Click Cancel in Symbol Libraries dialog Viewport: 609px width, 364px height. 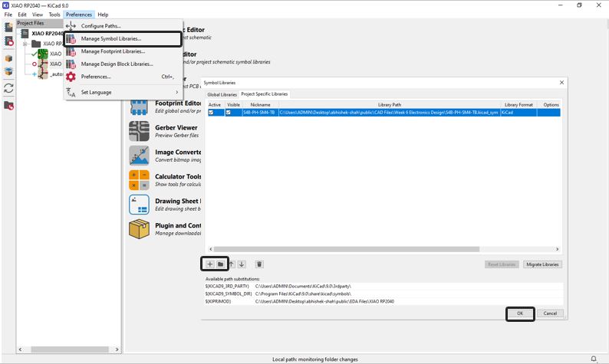550,313
